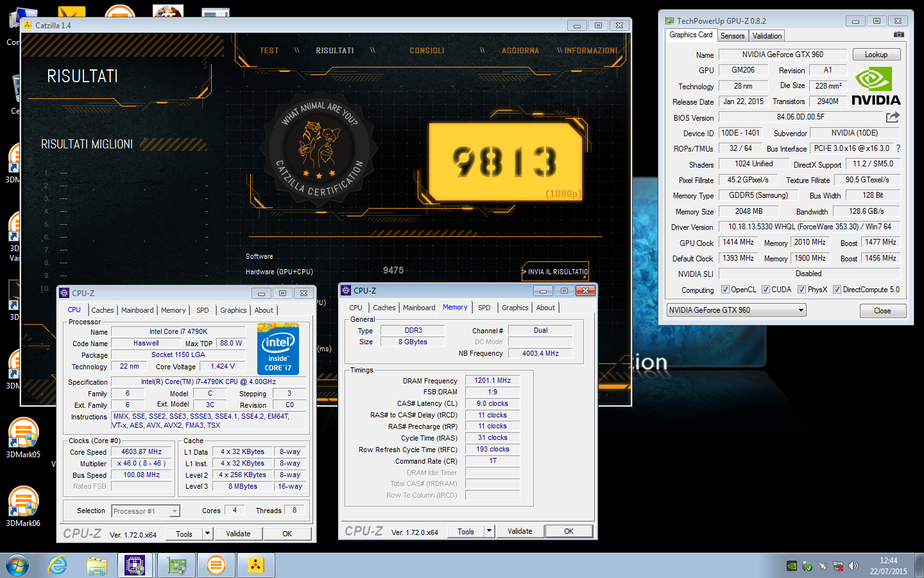This screenshot has width=924, height=578.
Task: Click the Close button in GPU-Z
Action: coord(882,311)
